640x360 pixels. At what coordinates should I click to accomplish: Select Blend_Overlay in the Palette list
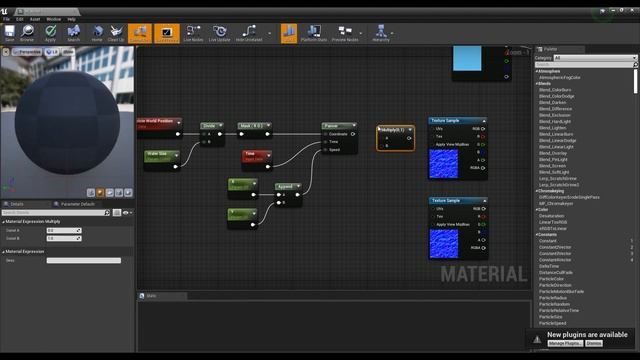tap(553, 153)
